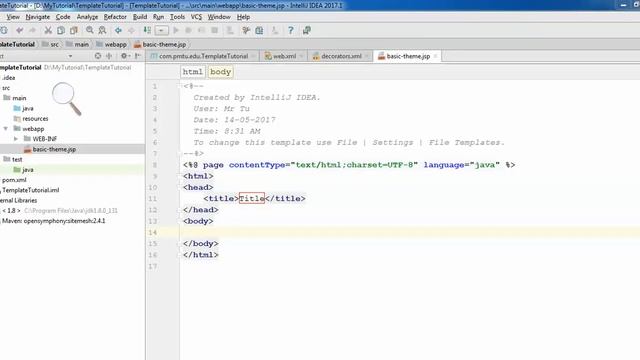Open the run configuration dropdown
Image resolution: width=640 pixels, height=360 pixels.
point(161,31)
